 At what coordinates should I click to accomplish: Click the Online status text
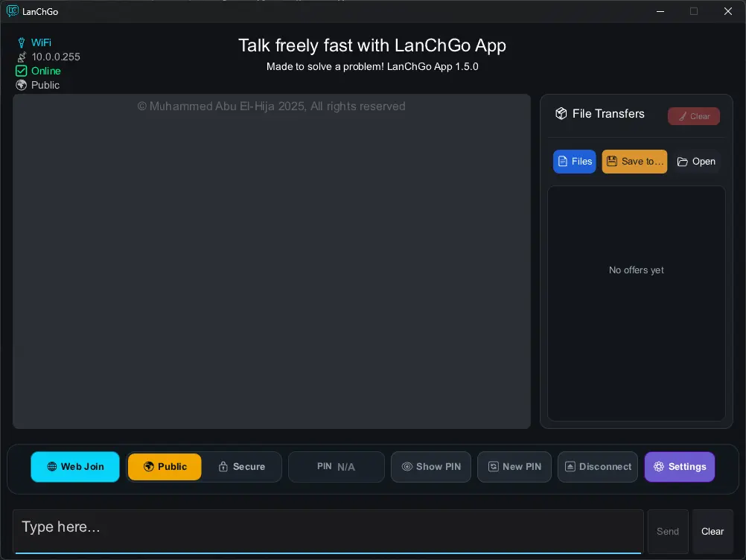click(x=45, y=71)
